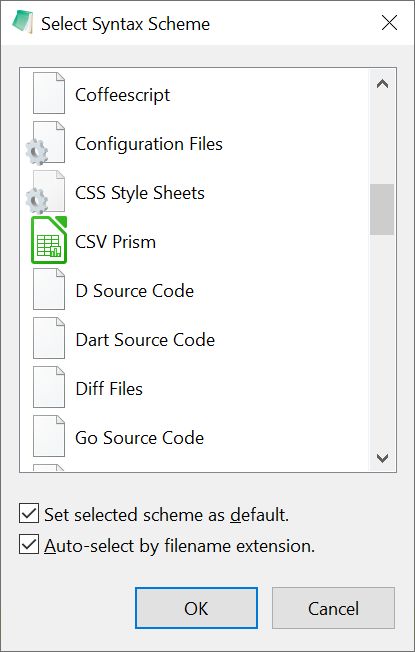Viewport: 415px width, 652px height.
Task: Click the scrollbar thumb in the scheme list
Action: 382,210
